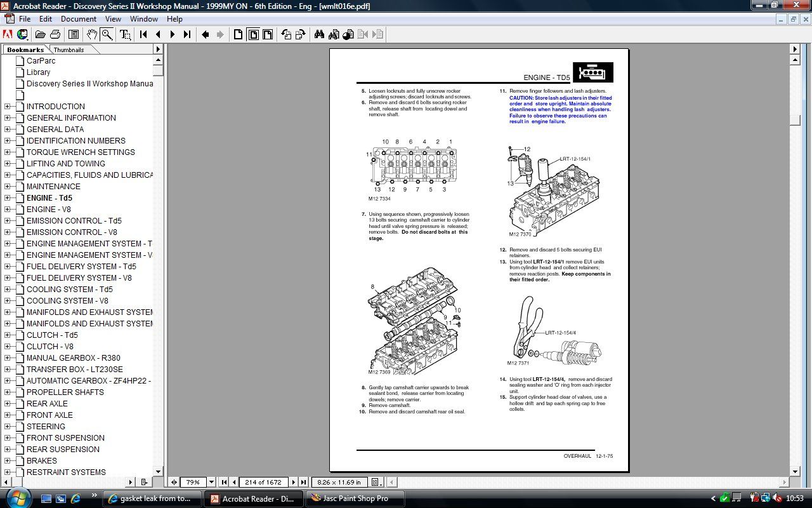The width and height of the screenshot is (812, 508).
Task: Click the Next Highlight search icon
Action: pos(377,34)
